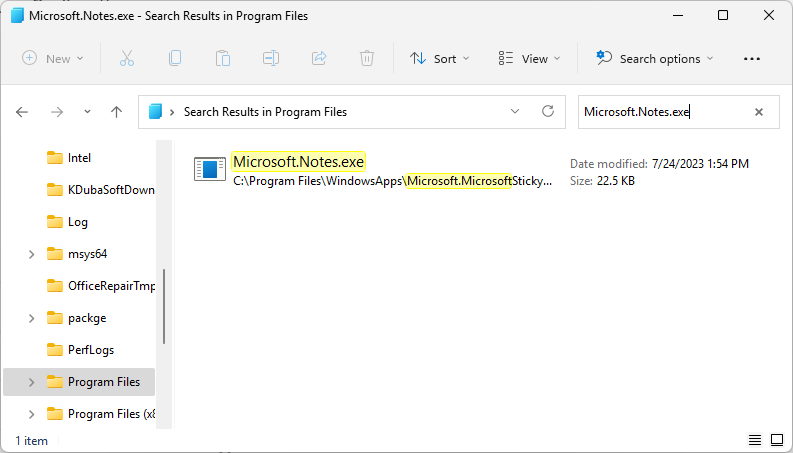Click the WindowsApps file path text
793x453 pixels.
(392, 181)
